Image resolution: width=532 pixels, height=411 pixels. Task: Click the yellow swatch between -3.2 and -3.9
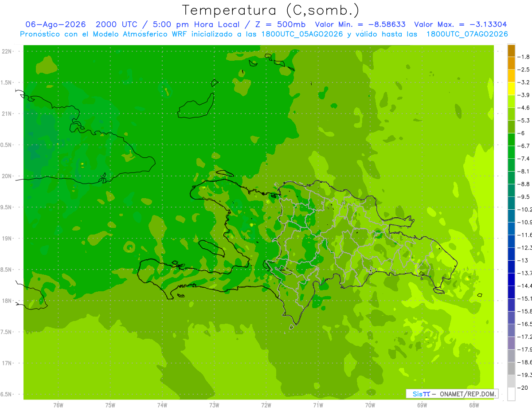point(511,89)
